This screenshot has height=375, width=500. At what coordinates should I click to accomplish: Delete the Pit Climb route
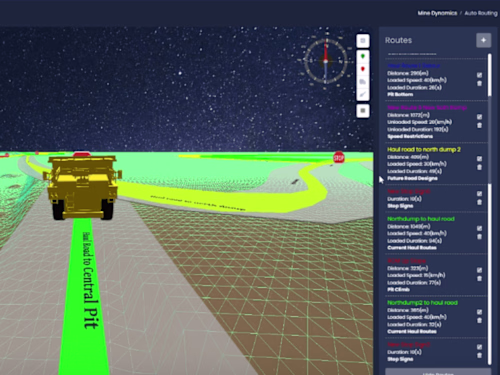coord(479,278)
